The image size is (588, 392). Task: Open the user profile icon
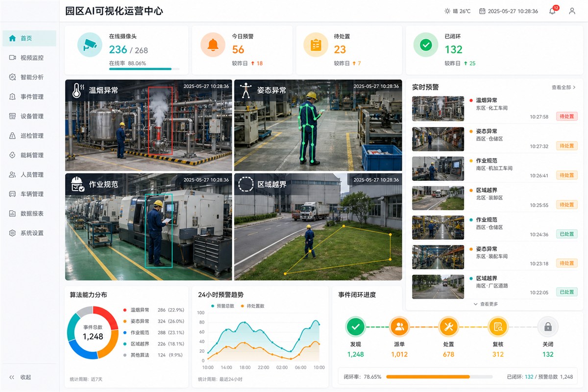tap(572, 11)
